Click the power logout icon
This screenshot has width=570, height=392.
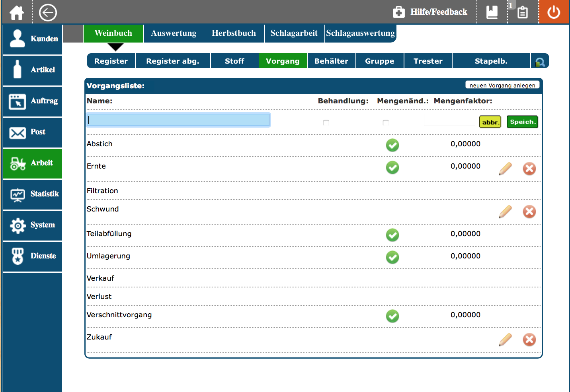pyautogui.click(x=554, y=12)
